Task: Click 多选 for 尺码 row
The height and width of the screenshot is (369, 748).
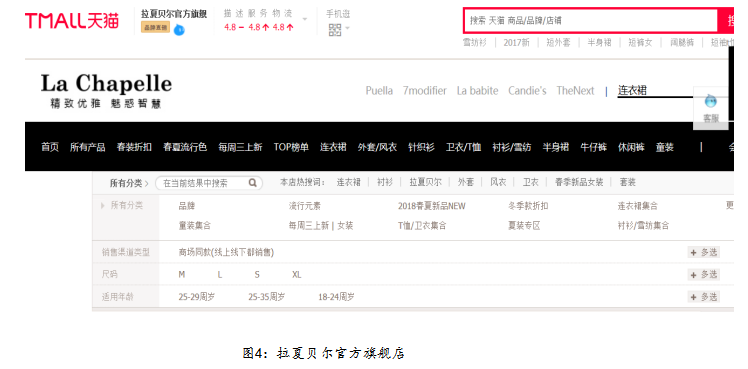Action: 703,275
